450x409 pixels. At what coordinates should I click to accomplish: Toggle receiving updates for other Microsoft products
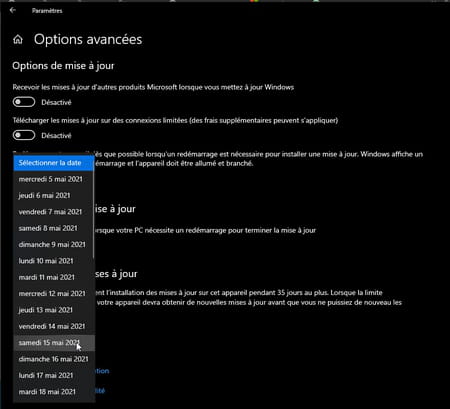pos(24,102)
